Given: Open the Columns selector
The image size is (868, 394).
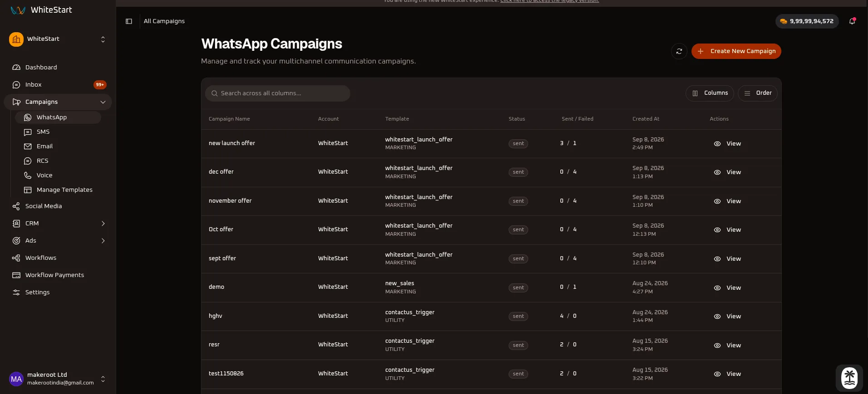Looking at the screenshot, I should pos(710,93).
